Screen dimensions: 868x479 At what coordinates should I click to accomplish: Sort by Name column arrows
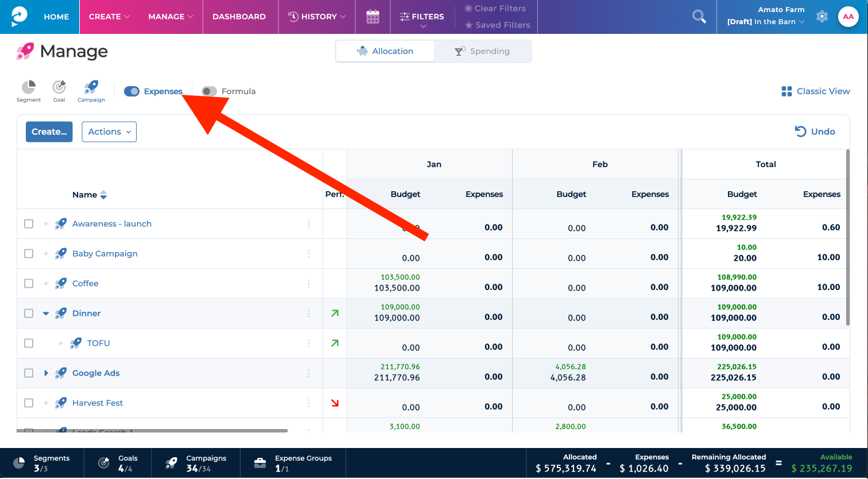point(103,195)
